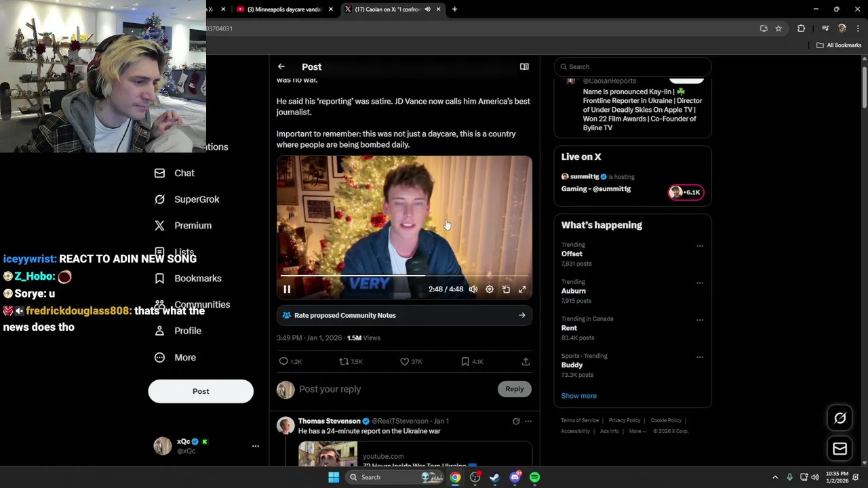This screenshot has width=868, height=488.
Task: Open Steam from the taskbar
Action: 495,477
